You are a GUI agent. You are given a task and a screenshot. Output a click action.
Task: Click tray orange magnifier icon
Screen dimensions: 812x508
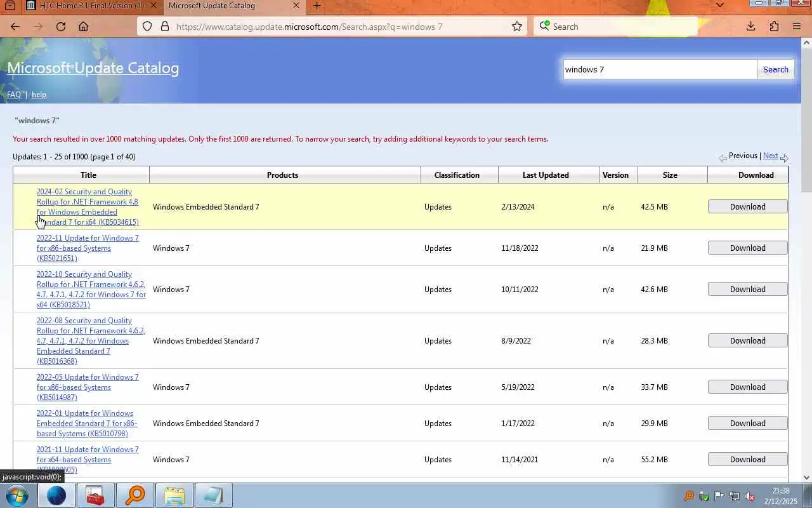688,496
